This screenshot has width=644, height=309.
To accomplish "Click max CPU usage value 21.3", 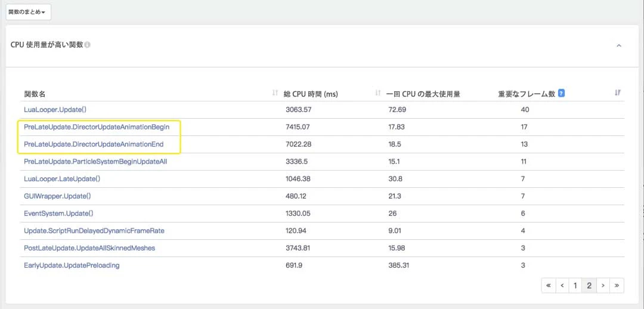I will click(395, 196).
